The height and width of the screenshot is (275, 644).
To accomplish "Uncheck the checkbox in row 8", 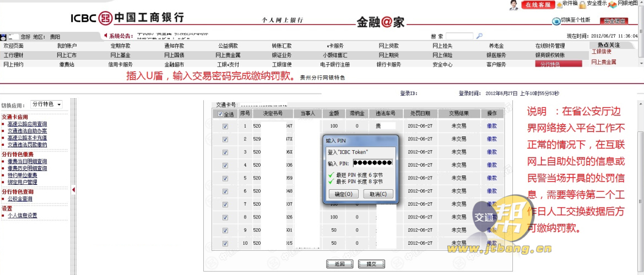I will pos(225,217).
